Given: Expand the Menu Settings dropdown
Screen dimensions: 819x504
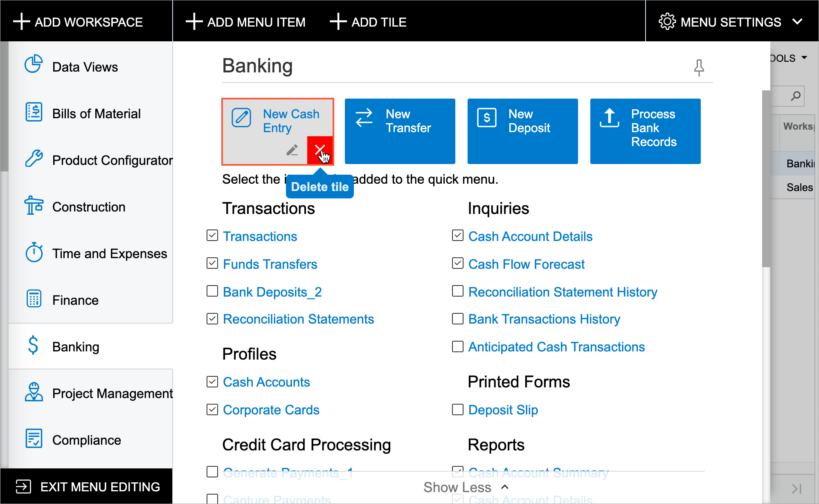Looking at the screenshot, I should [731, 22].
